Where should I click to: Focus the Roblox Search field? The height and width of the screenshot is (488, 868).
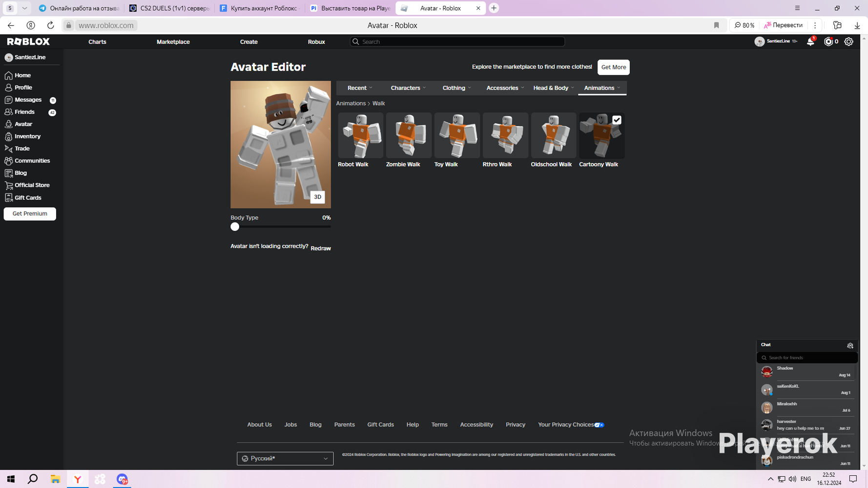pos(457,41)
